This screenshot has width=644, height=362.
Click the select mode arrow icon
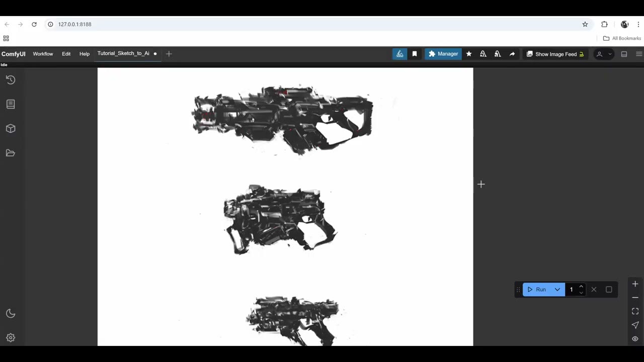click(635, 325)
